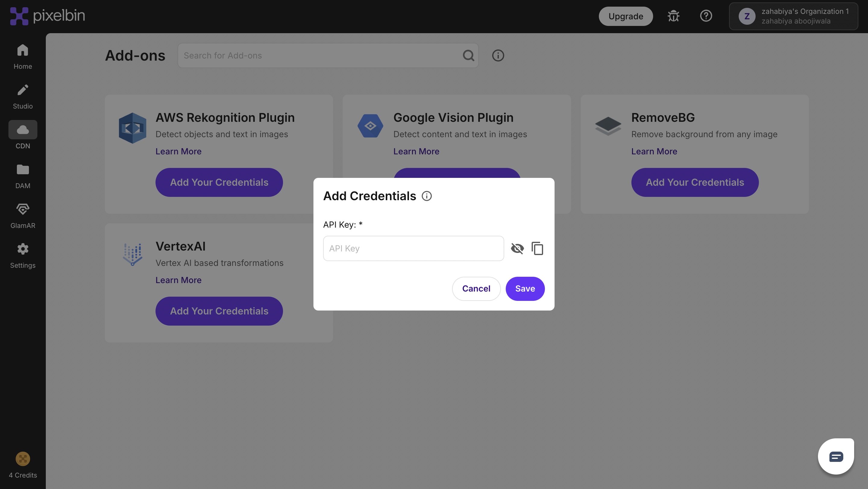
Task: Open the chat support widget
Action: (x=836, y=456)
